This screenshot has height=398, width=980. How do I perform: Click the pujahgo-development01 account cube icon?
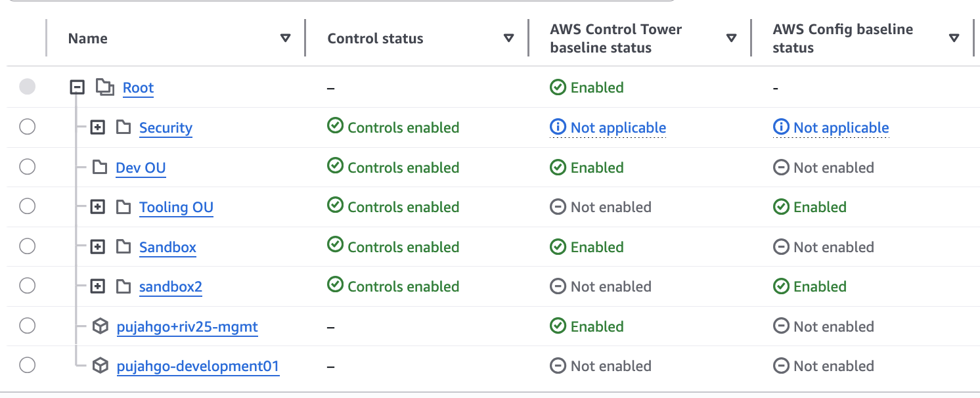tap(100, 366)
